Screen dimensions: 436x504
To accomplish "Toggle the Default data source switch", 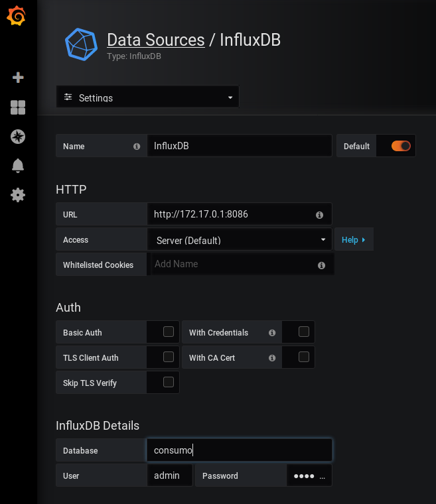I will tap(401, 146).
